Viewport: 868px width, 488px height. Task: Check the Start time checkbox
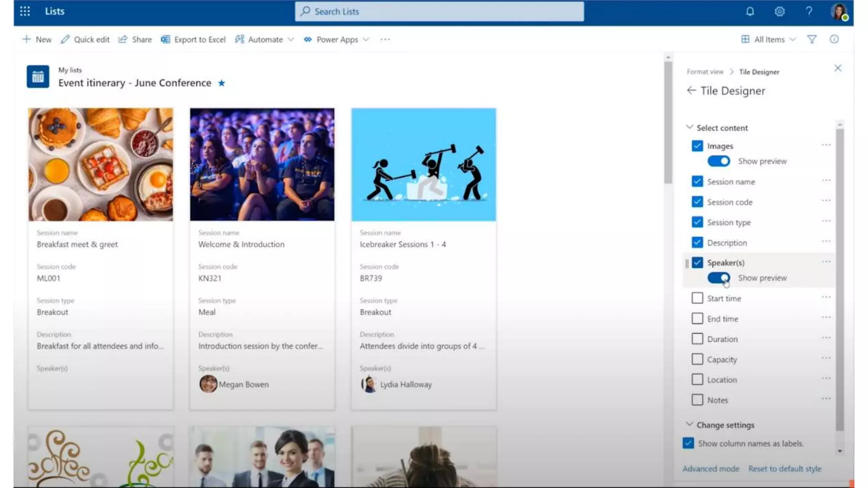tap(697, 298)
